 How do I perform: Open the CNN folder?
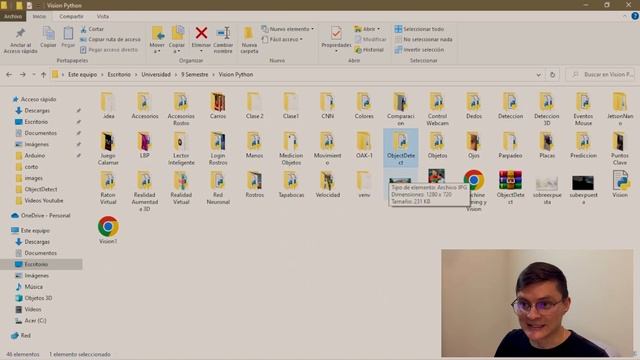[327, 105]
